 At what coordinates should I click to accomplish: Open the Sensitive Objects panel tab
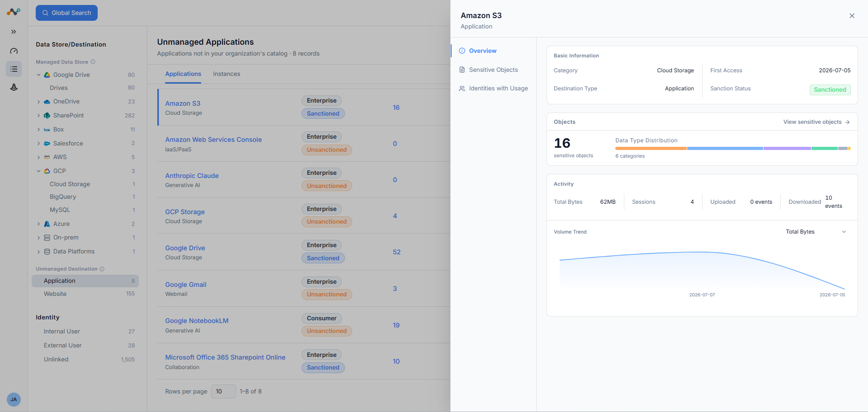(x=493, y=70)
